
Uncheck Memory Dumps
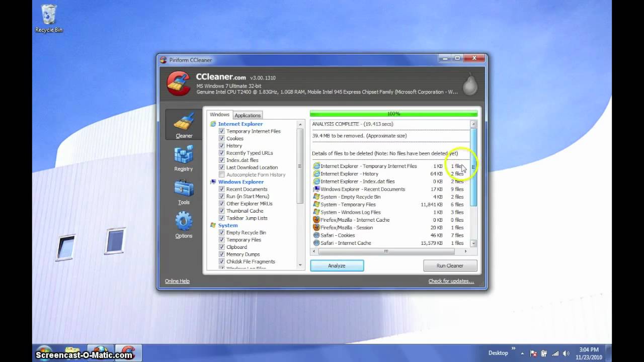point(222,254)
